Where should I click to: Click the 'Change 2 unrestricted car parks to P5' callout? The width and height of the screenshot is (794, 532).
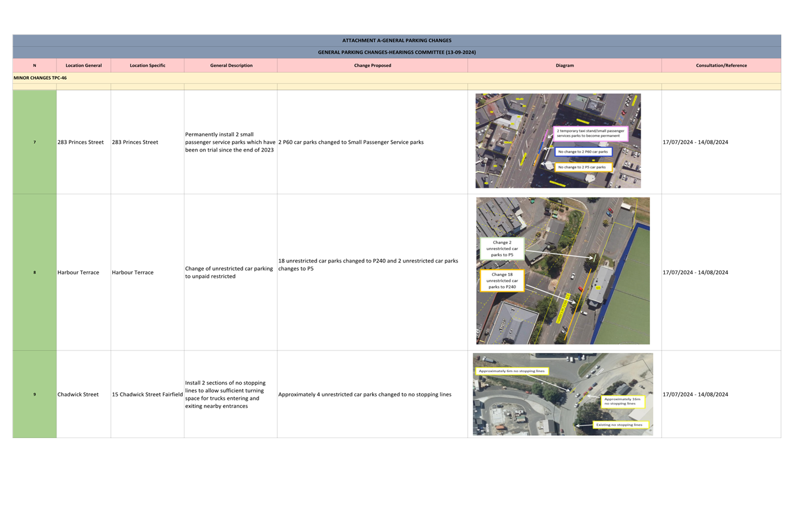coord(502,249)
